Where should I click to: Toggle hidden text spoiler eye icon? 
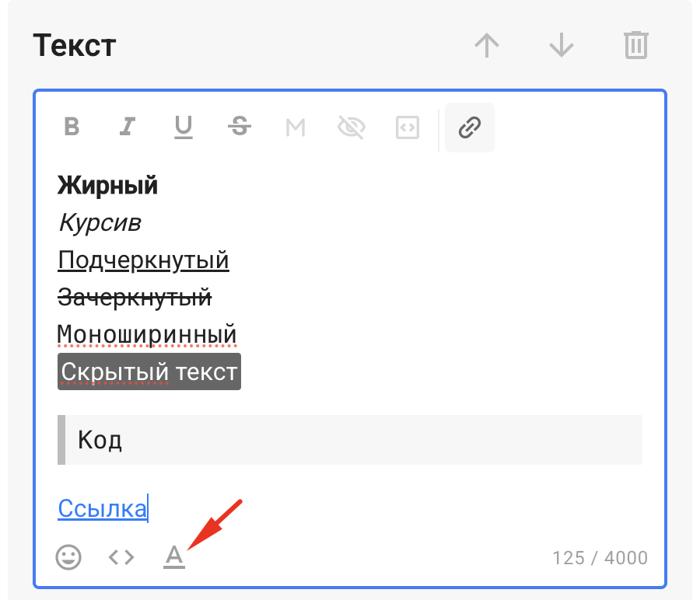[x=352, y=127]
